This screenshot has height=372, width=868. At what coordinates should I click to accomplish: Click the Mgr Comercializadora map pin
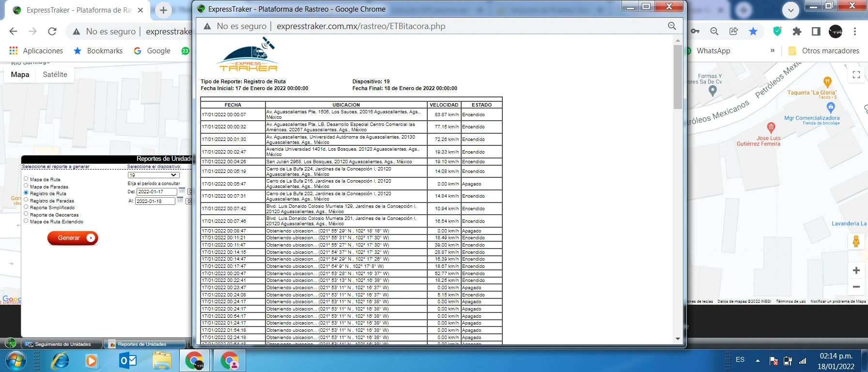tap(831, 107)
